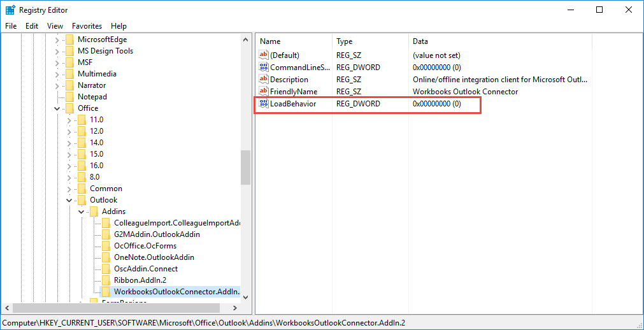Open the File menu
This screenshot has height=330, width=644.
coord(11,26)
